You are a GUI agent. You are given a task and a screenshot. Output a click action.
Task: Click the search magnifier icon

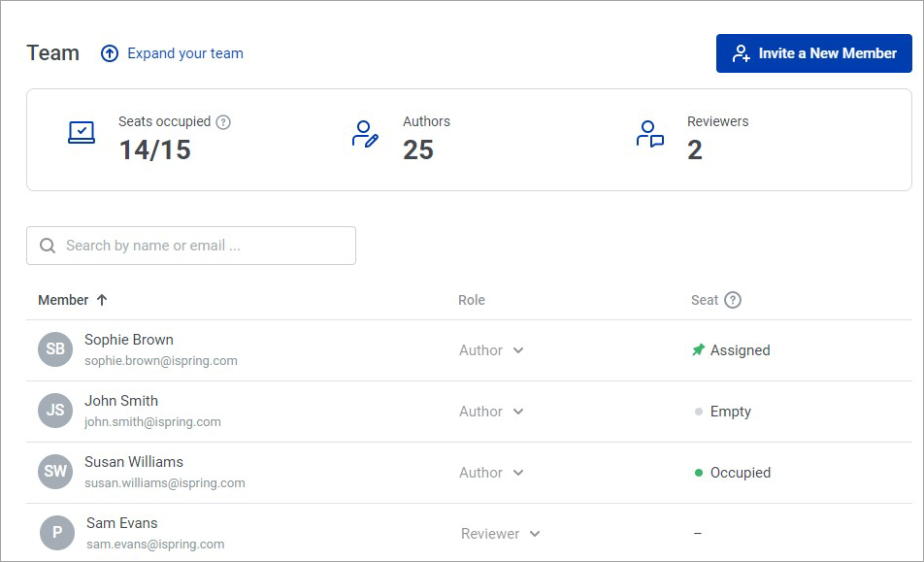pyautogui.click(x=48, y=246)
